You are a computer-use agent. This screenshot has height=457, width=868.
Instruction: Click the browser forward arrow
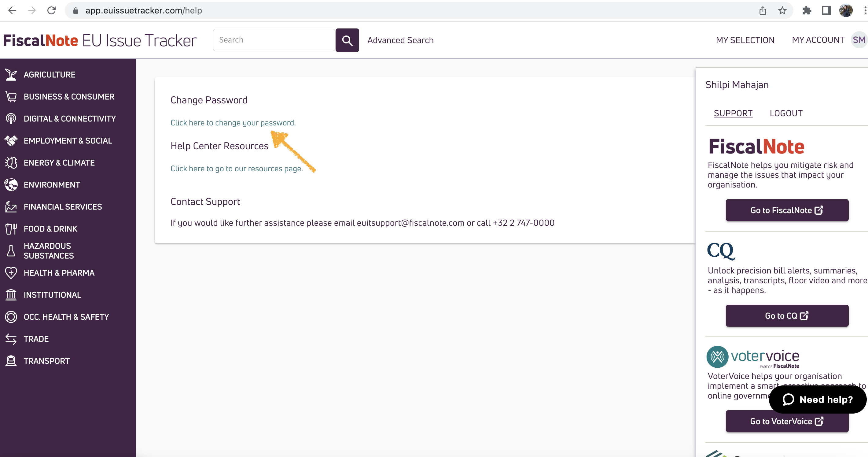click(32, 10)
